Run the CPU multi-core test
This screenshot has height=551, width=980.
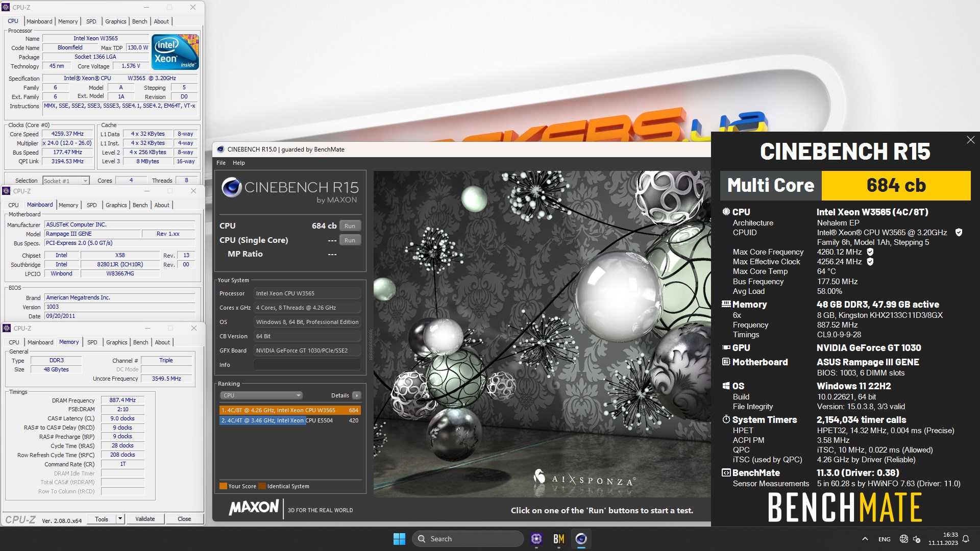pos(350,226)
